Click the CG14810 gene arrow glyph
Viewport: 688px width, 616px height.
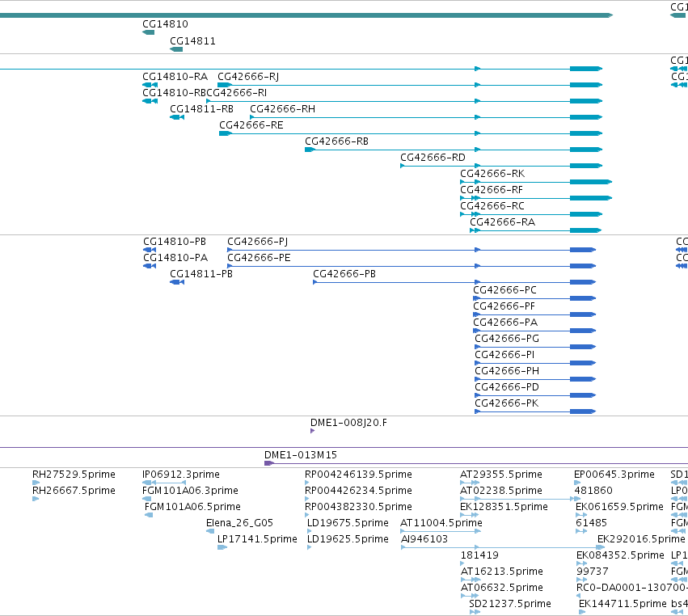(148, 32)
